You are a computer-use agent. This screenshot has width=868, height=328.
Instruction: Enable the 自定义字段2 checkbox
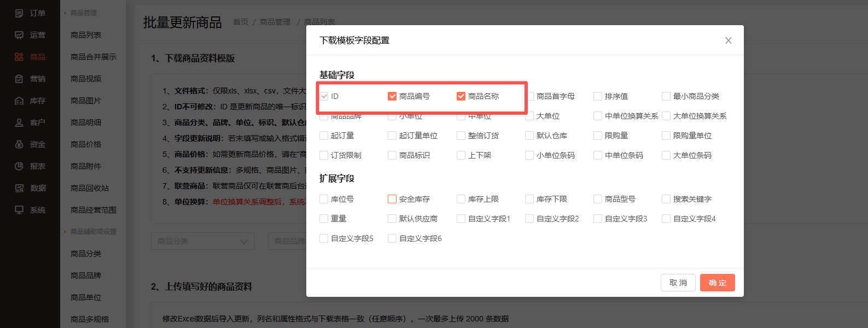tap(529, 219)
